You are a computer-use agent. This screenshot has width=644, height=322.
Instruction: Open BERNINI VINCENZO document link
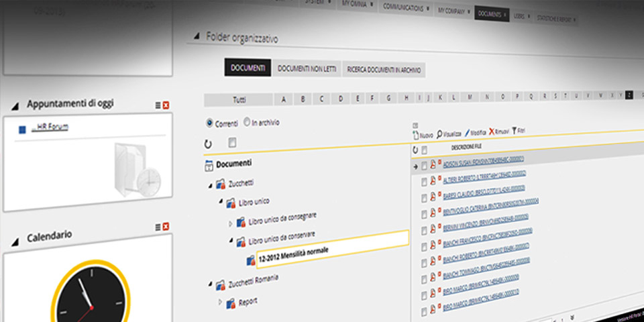pos(486,222)
